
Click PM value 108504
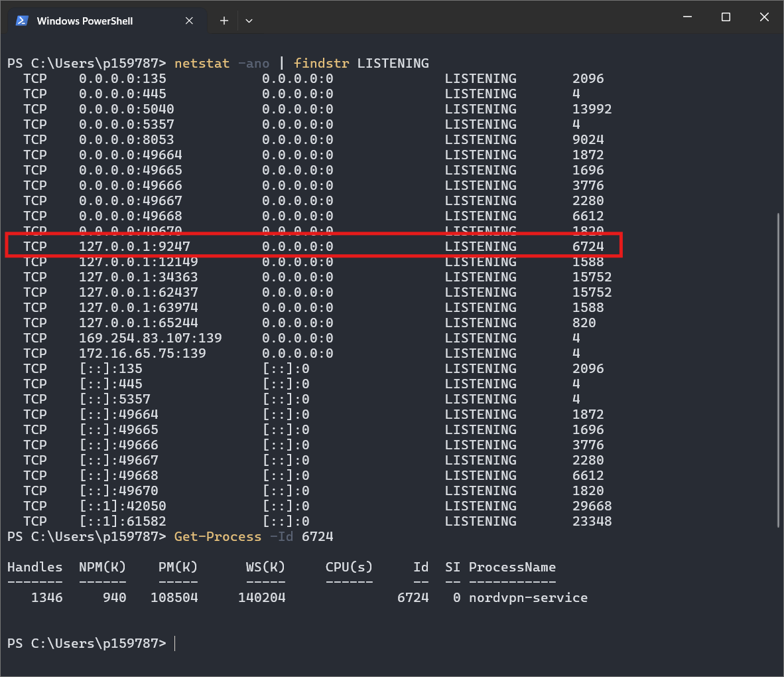click(174, 598)
